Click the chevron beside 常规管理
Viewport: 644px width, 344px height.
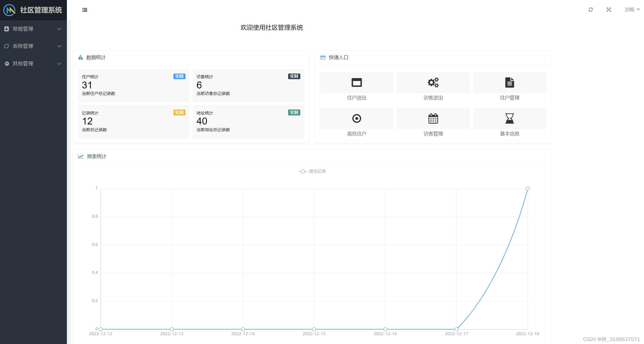pos(59,29)
